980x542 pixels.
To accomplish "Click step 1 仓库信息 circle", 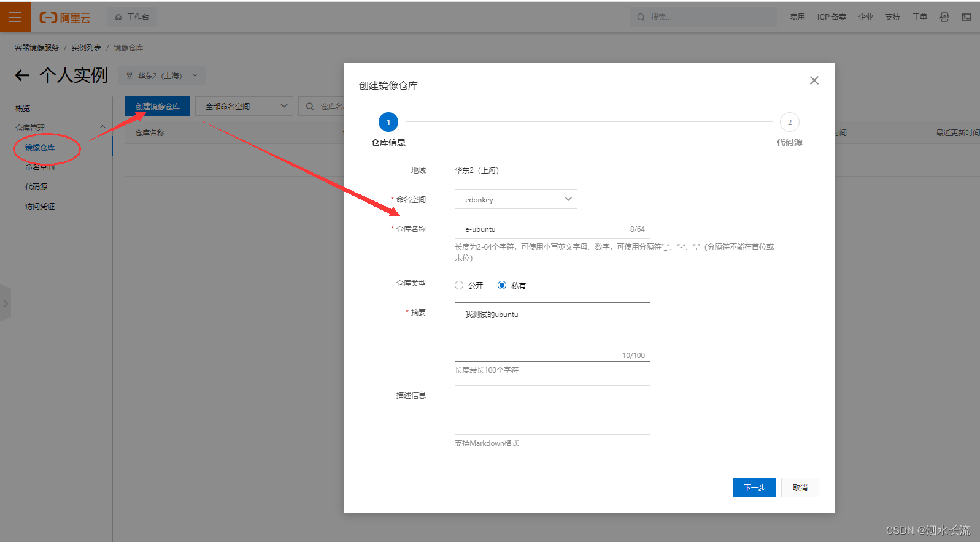I will tap(388, 122).
